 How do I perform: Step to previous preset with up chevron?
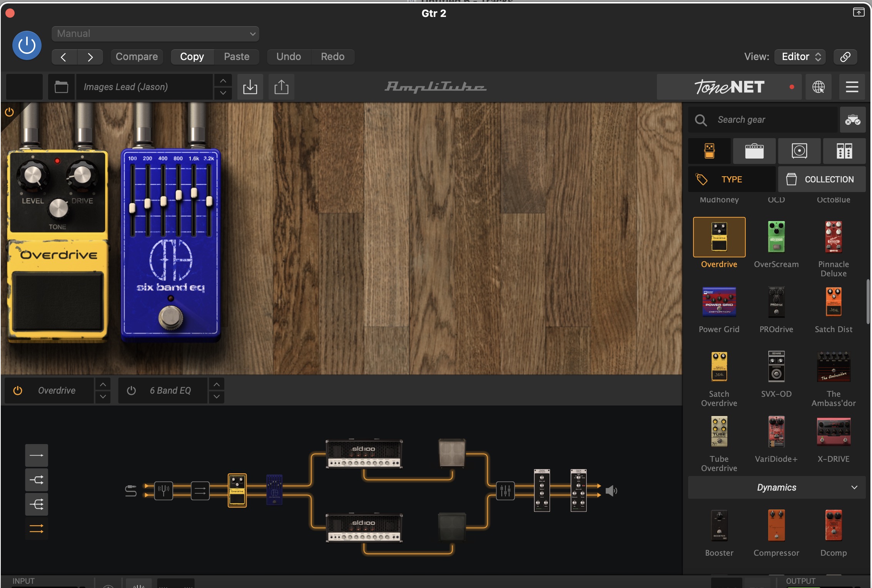[x=223, y=81]
